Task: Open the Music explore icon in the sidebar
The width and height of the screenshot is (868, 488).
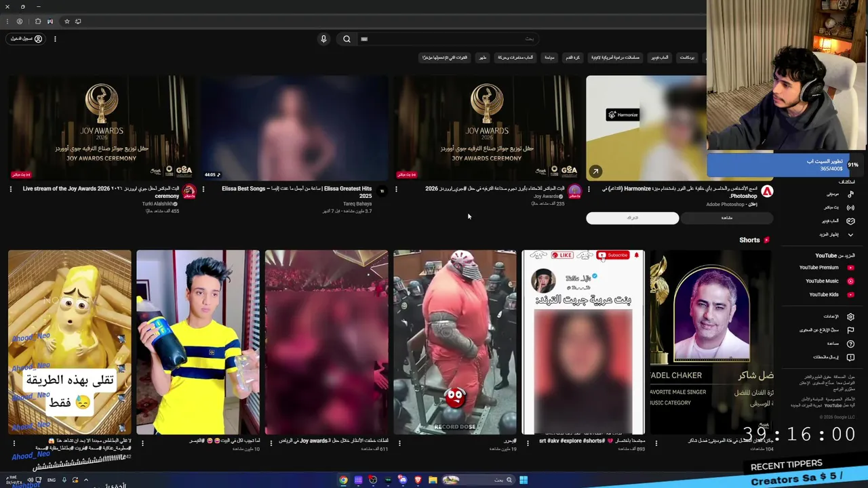Action: pyautogui.click(x=850, y=194)
